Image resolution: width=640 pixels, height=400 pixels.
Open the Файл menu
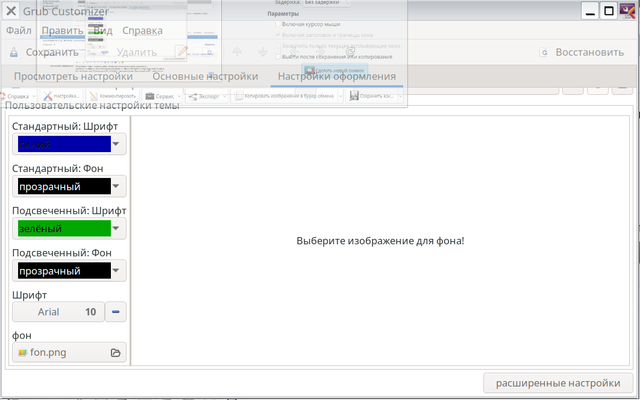pos(19,31)
